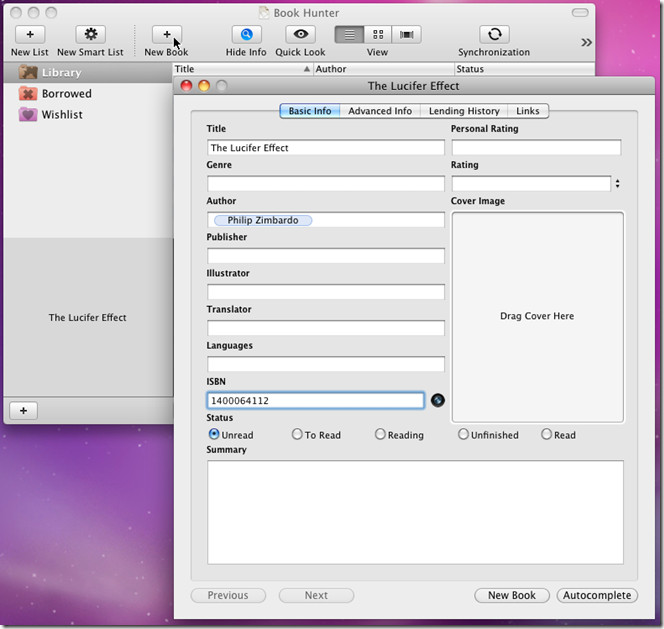Click The Lucifer Effect preview label in the sidebar
Screen dimensions: 664x629
(88, 318)
